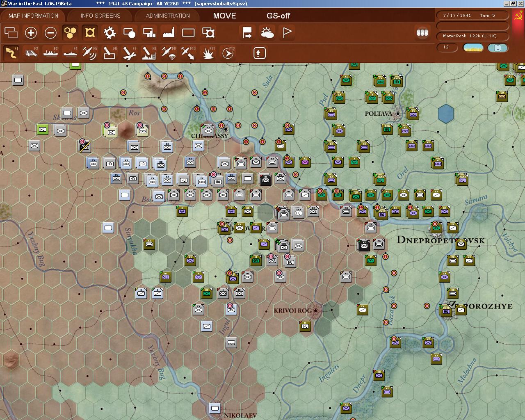Click the three-cylinders icon
Viewport: 525px width, 420px height.
(422, 32)
